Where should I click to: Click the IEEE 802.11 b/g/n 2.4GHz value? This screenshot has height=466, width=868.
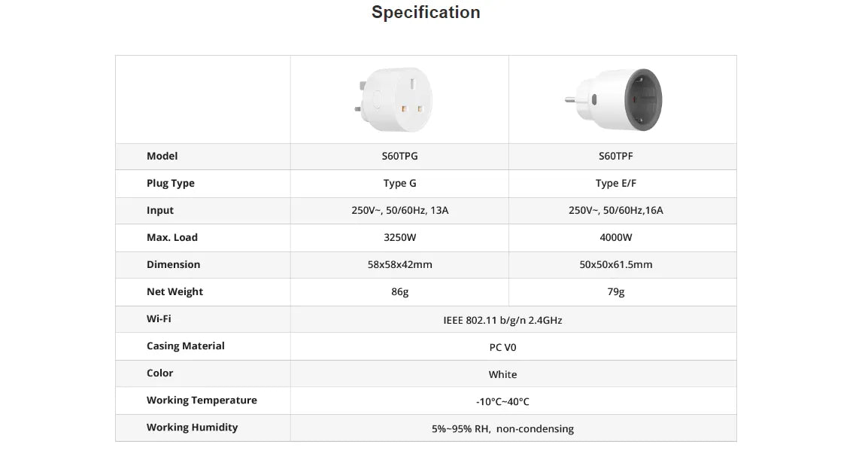click(x=502, y=321)
